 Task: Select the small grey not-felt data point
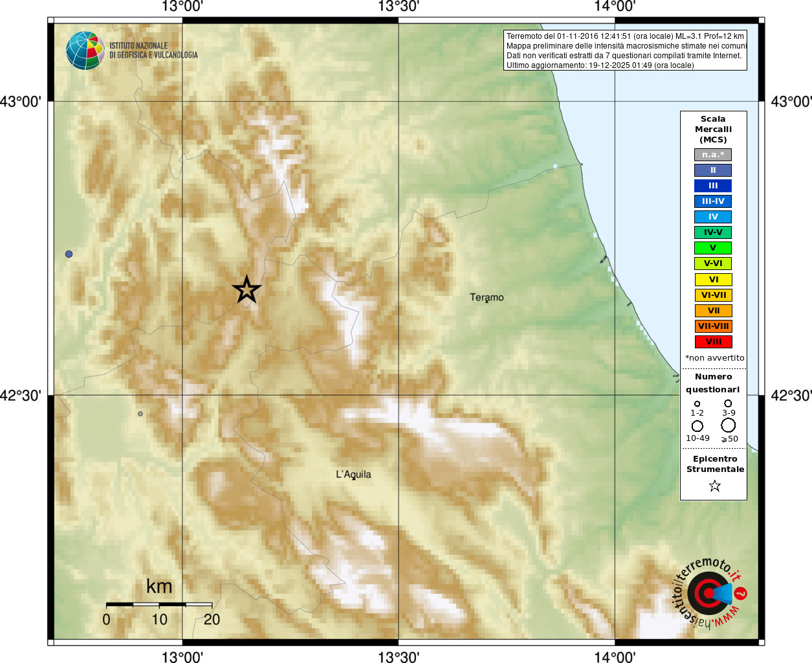(x=140, y=414)
